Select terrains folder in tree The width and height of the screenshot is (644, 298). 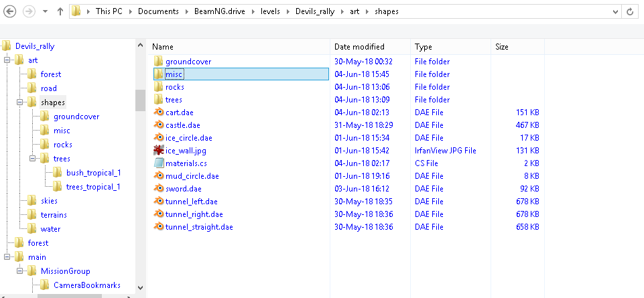[x=54, y=215]
